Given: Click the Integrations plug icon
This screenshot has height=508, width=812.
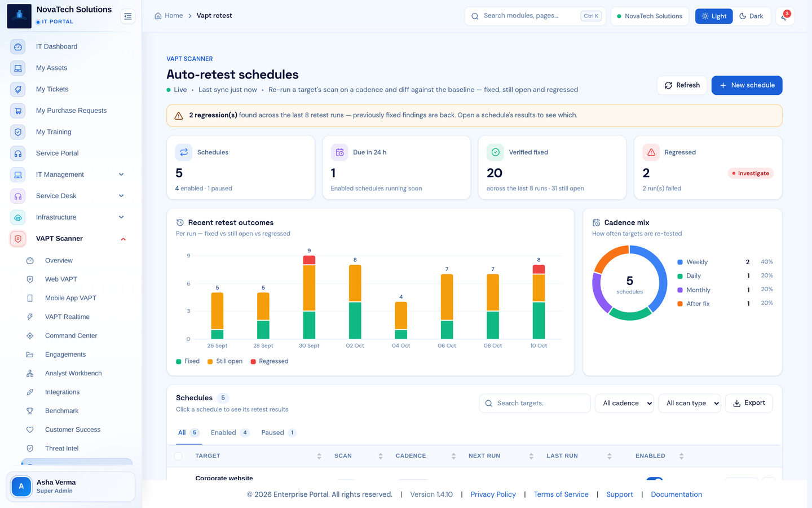Looking at the screenshot, I should 30,392.
